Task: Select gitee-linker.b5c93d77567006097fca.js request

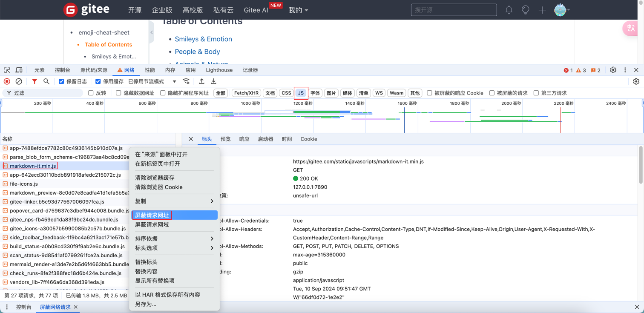Action: click(x=65, y=202)
